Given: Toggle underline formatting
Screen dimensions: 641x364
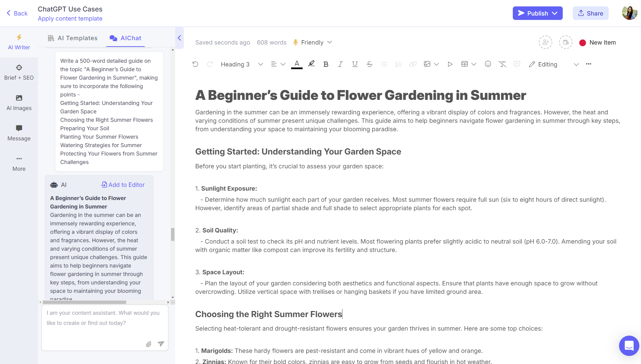Looking at the screenshot, I should coord(355,64).
